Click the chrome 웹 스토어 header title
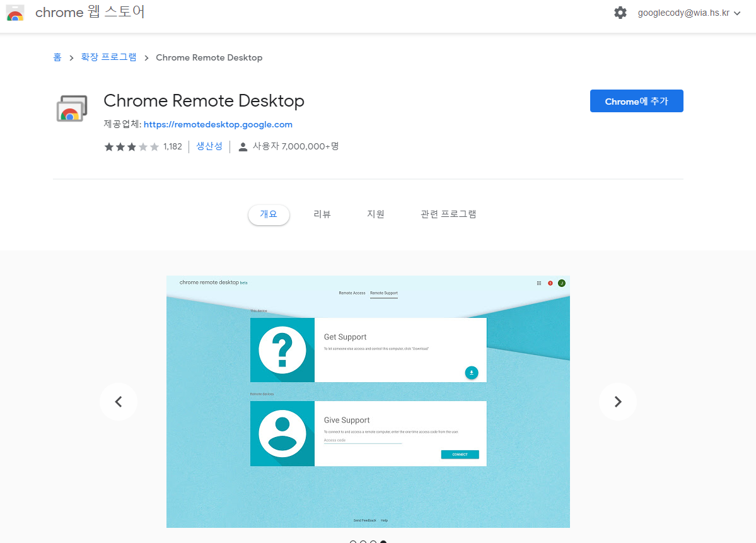The image size is (756, 543). pyautogui.click(x=90, y=12)
